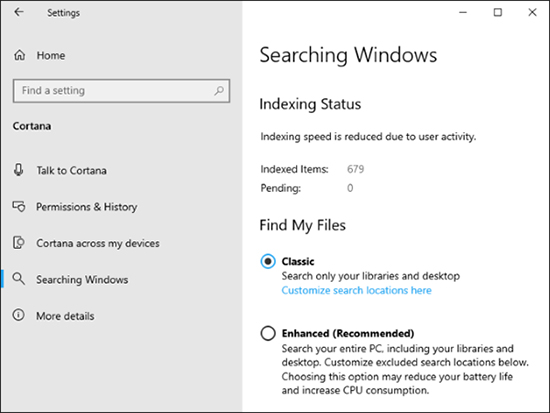Click the Classic option label
Image resolution: width=550 pixels, height=413 pixels.
click(x=298, y=261)
